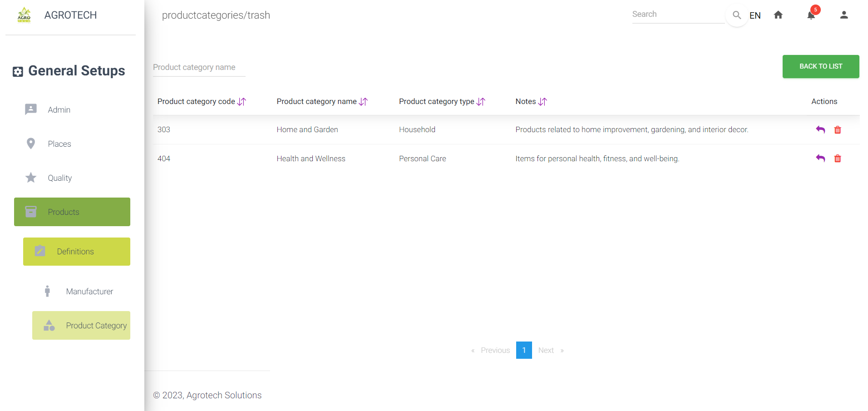Screen dimensions: 868x411
Task: Sort by Product category type
Action: 481,102
